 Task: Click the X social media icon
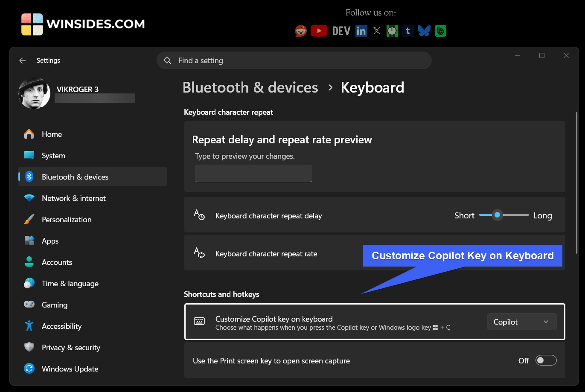tap(376, 30)
